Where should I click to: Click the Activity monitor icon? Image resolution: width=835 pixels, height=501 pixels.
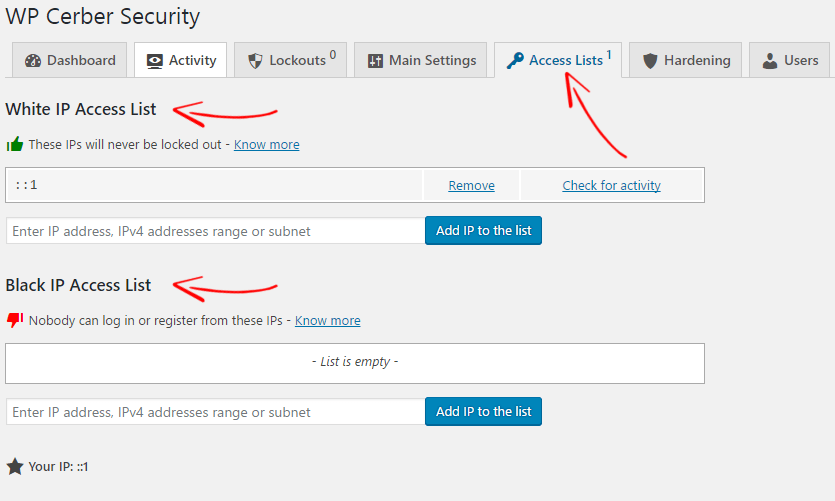pos(154,61)
